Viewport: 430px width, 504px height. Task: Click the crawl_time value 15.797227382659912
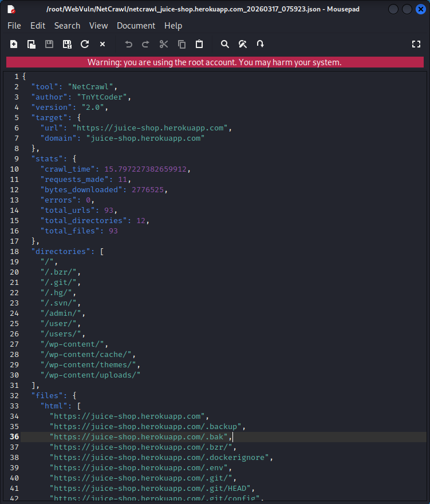[x=145, y=169]
